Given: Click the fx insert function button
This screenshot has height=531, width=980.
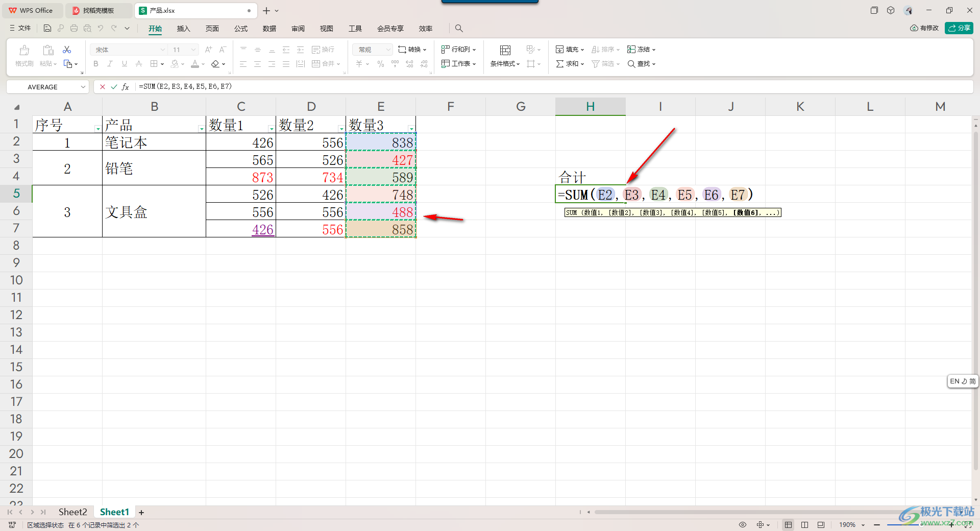Looking at the screenshot, I should (126, 87).
